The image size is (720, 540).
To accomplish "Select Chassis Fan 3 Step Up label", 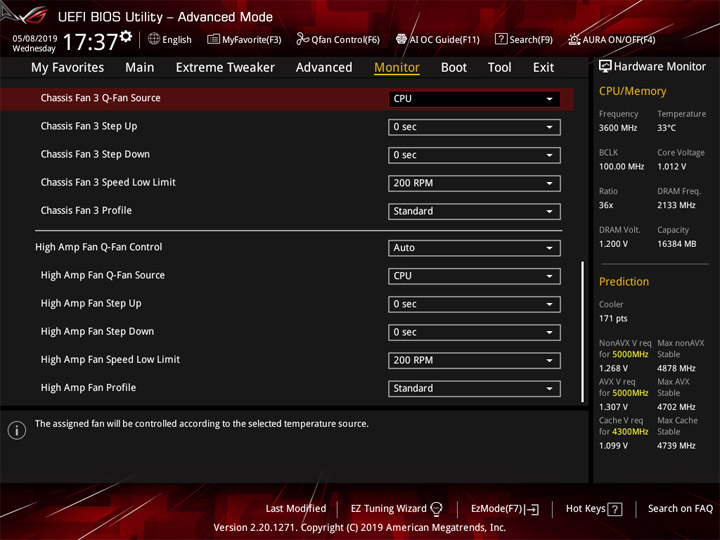I will click(x=89, y=126).
